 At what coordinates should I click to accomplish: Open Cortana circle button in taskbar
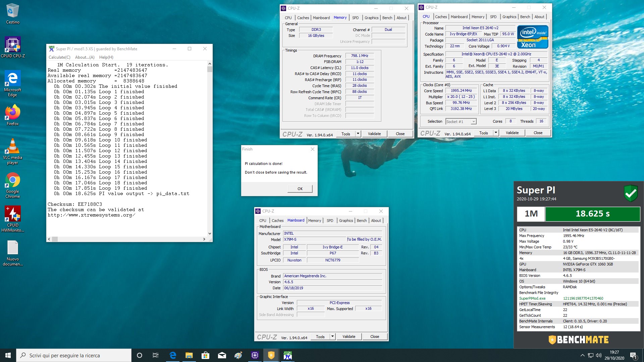(x=140, y=355)
